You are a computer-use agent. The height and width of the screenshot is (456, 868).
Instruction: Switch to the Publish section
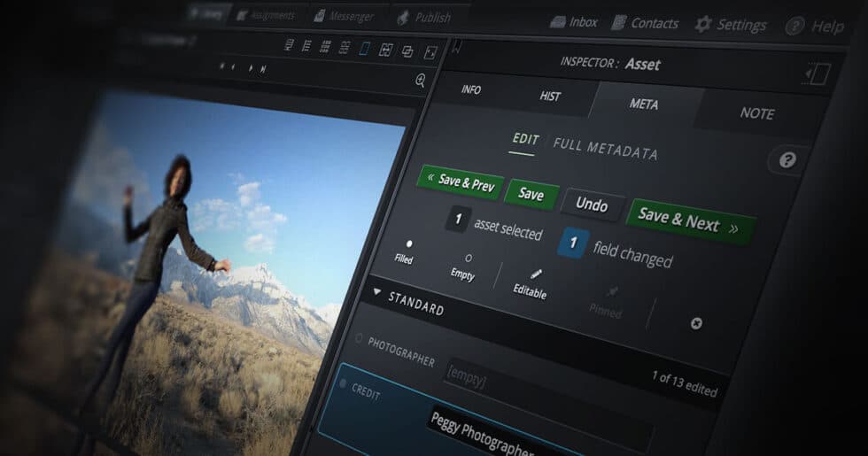click(424, 18)
